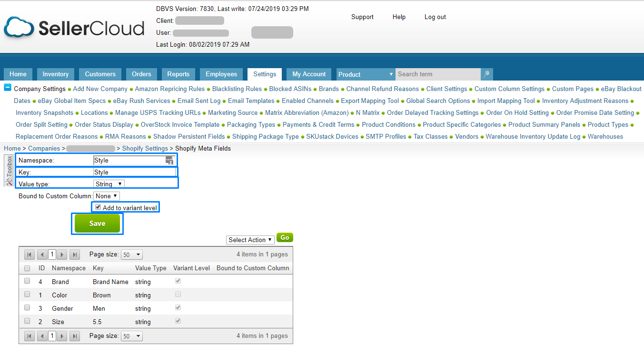Click the Support link
The image size is (644, 346).
tap(362, 17)
